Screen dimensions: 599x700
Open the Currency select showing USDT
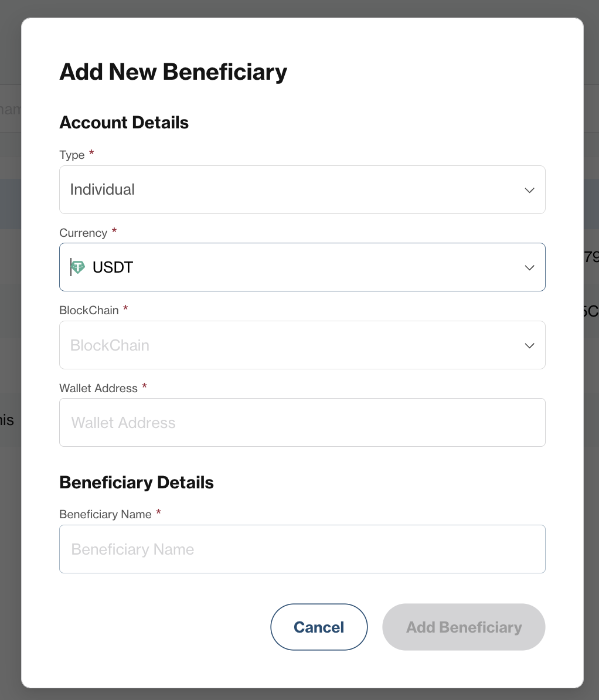coord(302,267)
